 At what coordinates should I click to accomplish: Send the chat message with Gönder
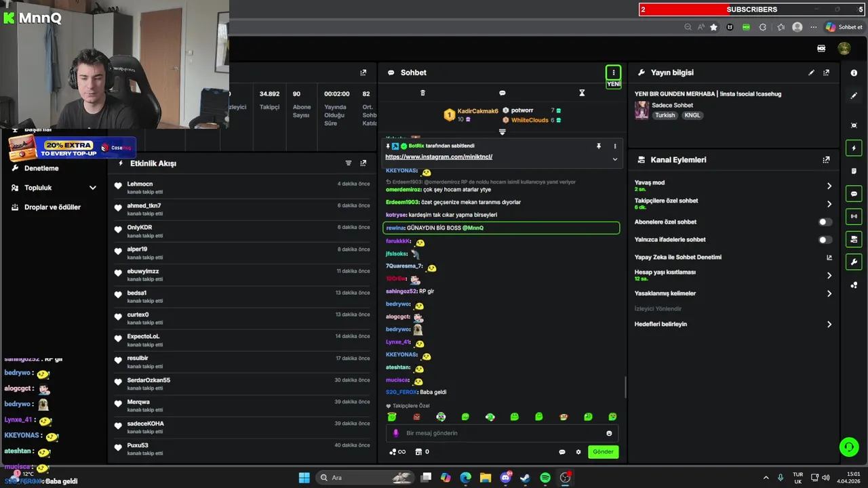[x=603, y=452]
